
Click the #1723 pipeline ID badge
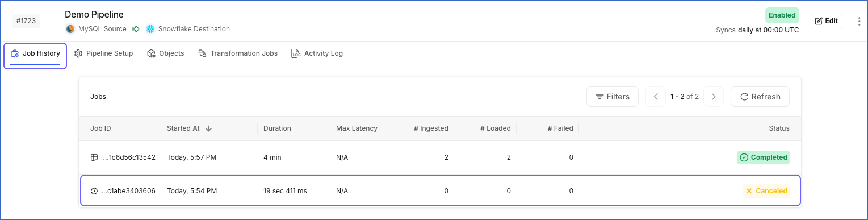click(26, 21)
